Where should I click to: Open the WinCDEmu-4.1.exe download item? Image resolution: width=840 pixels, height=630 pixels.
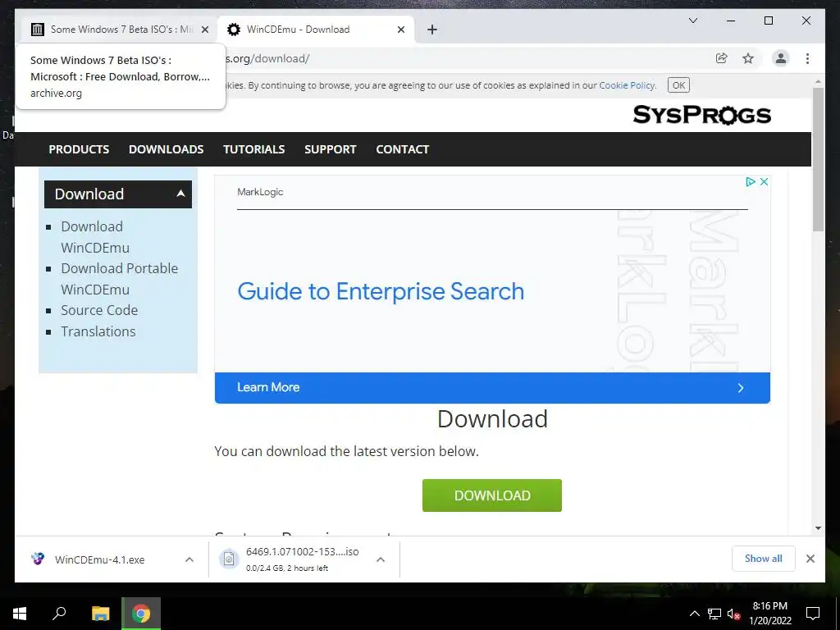[x=99, y=559]
